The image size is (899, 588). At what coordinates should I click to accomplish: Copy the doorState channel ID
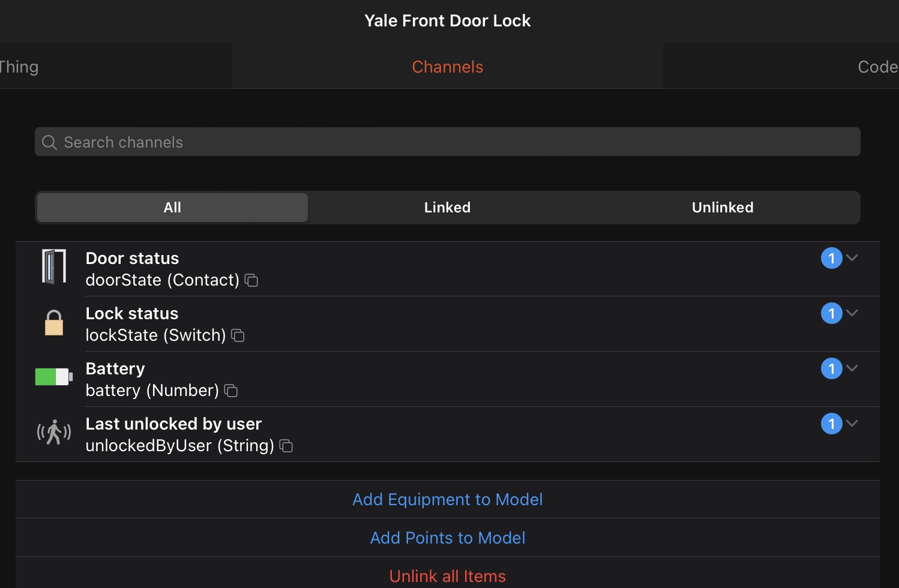[x=251, y=280]
